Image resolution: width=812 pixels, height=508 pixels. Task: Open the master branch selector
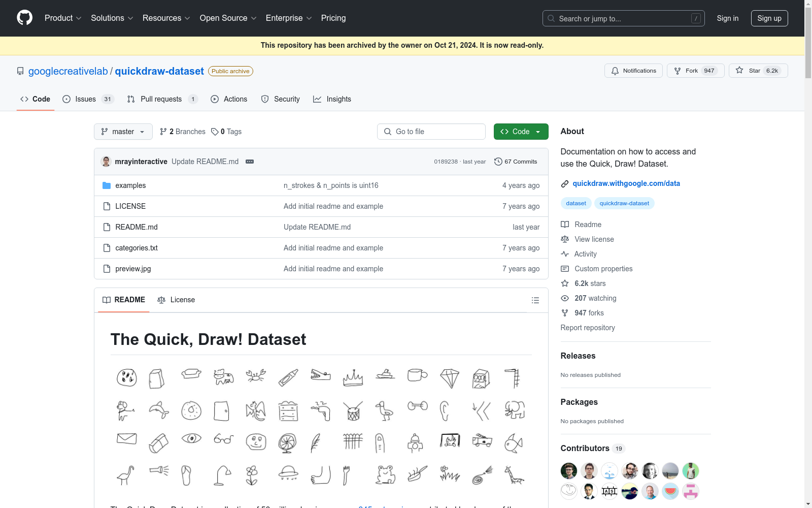pos(123,132)
